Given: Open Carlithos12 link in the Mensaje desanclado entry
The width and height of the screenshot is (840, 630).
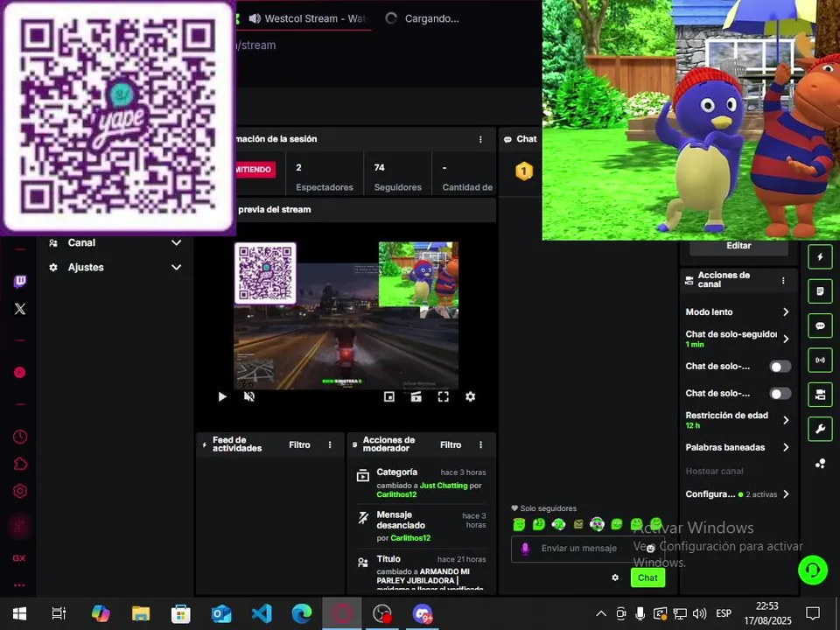Looking at the screenshot, I should (410, 538).
